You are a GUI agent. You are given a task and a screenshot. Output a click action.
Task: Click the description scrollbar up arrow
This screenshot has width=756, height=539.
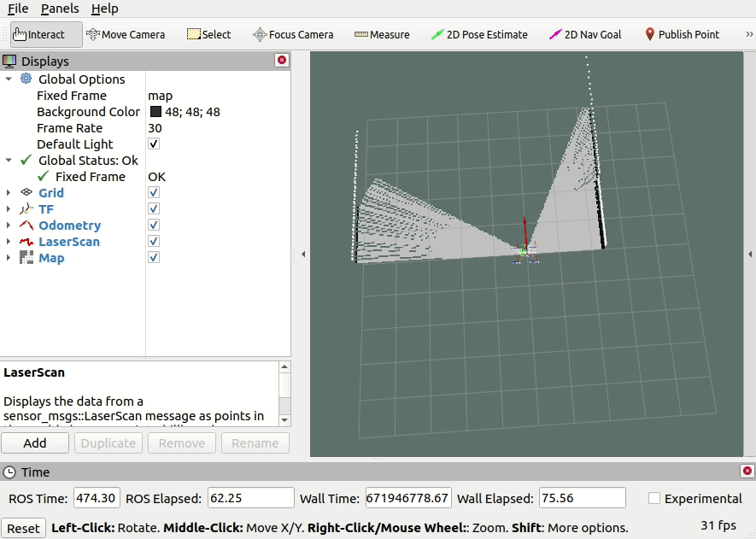(284, 367)
